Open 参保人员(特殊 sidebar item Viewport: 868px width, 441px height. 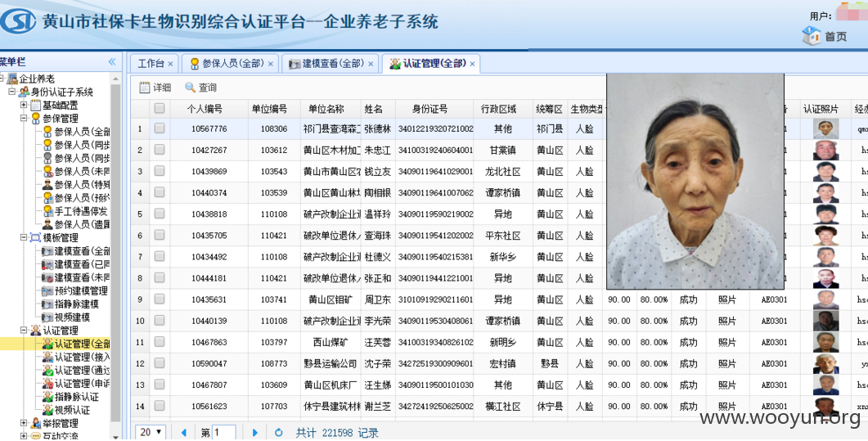pyautogui.click(x=76, y=185)
